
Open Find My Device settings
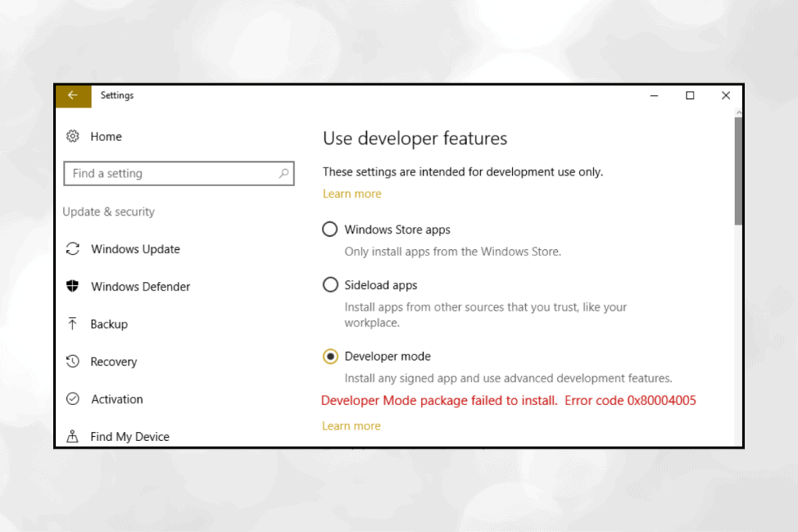[x=130, y=437]
